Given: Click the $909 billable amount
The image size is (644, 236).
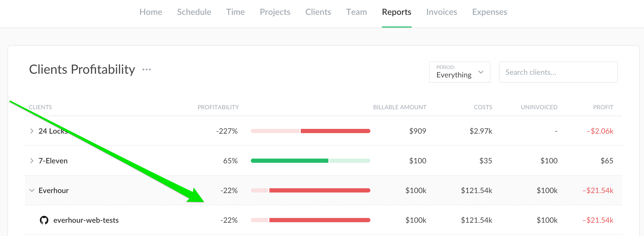Looking at the screenshot, I should click(418, 131).
